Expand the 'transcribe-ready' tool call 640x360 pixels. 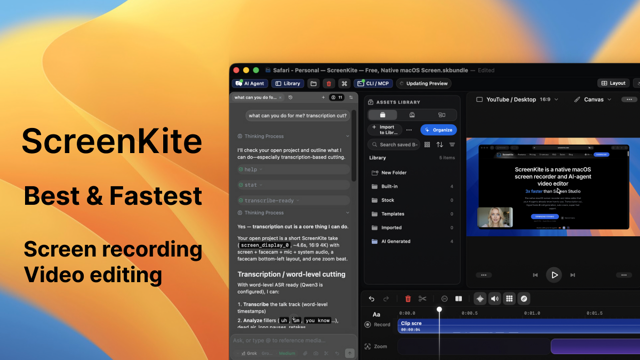(293, 200)
